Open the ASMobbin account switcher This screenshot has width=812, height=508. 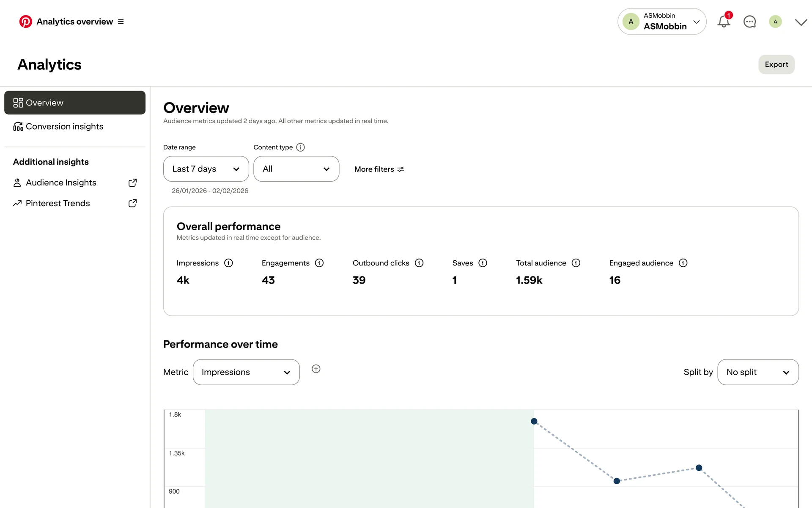click(662, 22)
